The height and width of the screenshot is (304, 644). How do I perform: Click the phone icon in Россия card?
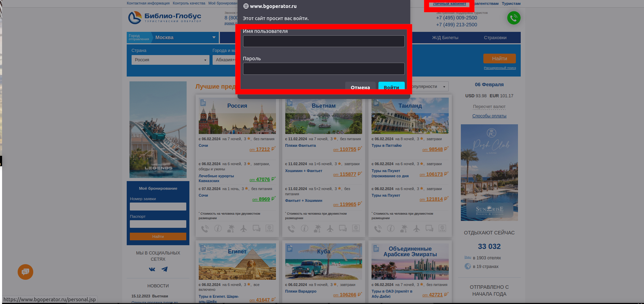pyautogui.click(x=205, y=229)
